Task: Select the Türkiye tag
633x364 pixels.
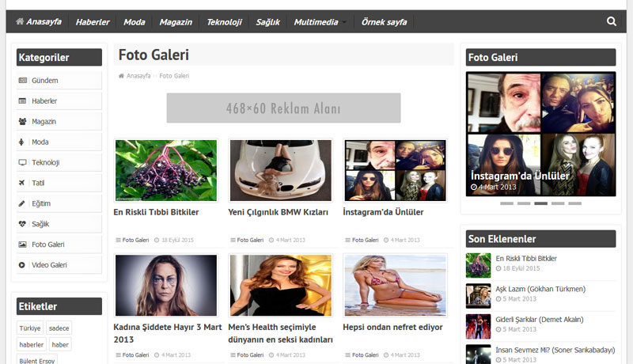Action: tap(30, 328)
